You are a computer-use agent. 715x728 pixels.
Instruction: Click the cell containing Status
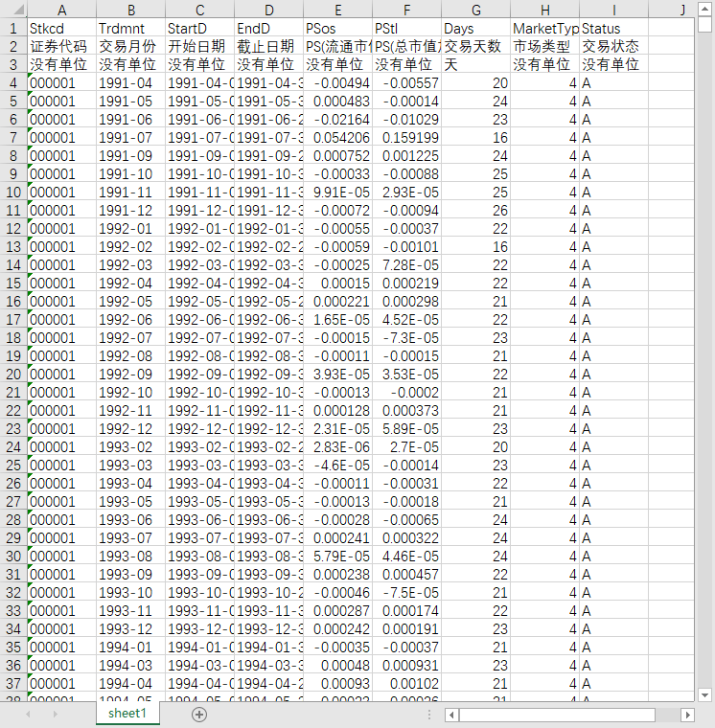point(613,29)
